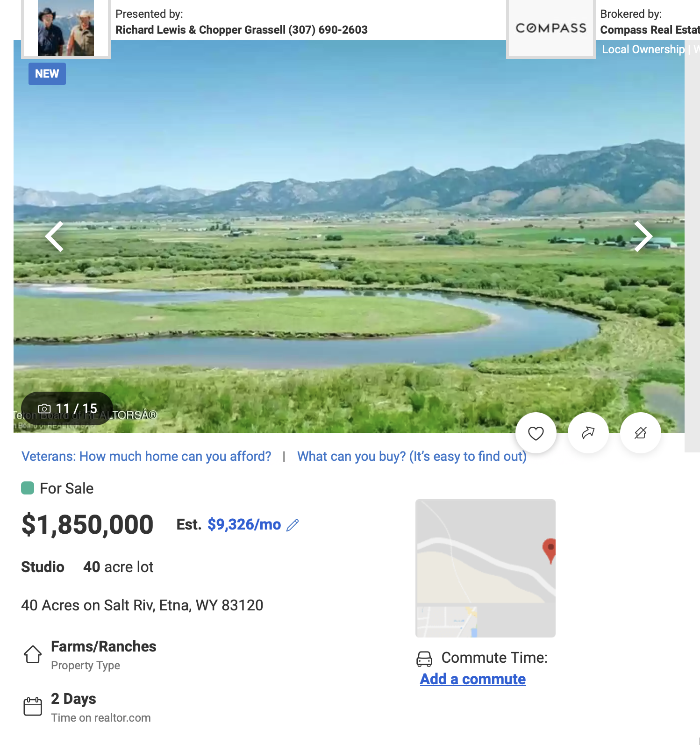Open the What can you buy link
This screenshot has height=745, width=700.
pyautogui.click(x=412, y=456)
